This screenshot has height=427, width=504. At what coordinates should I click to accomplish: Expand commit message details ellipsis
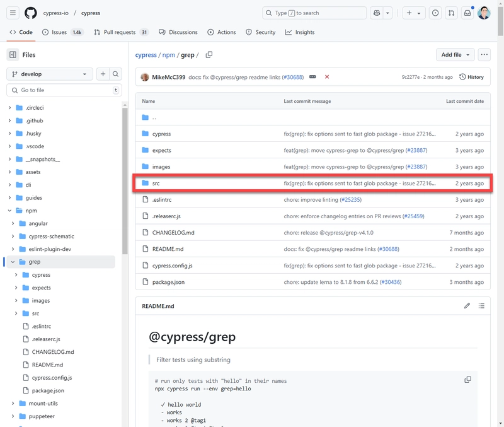tap(312, 77)
